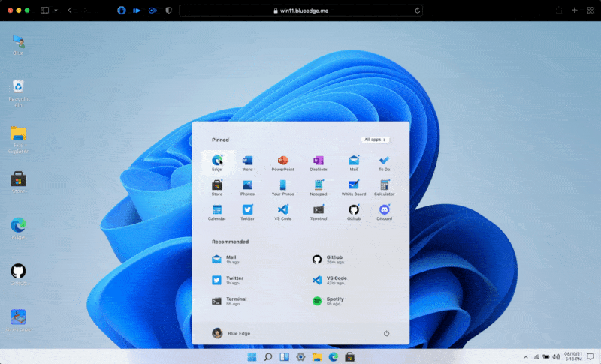601x364 pixels.
Task: Select the bottom desktop icon below Github
Action: click(x=18, y=320)
